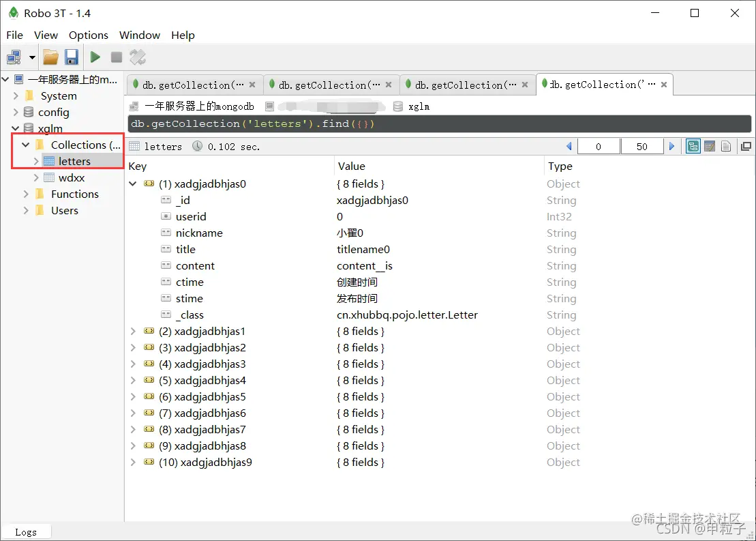The image size is (756, 541).
Task: Expand the Users folder
Action: (x=26, y=210)
